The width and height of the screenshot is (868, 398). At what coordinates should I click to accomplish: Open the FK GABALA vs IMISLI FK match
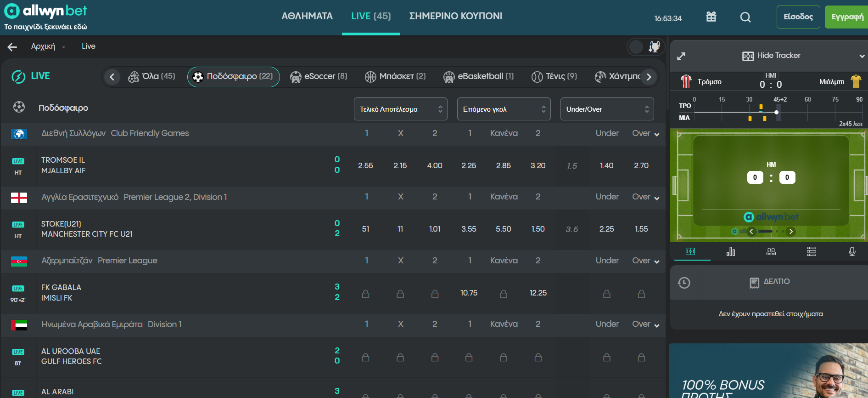coord(61,293)
